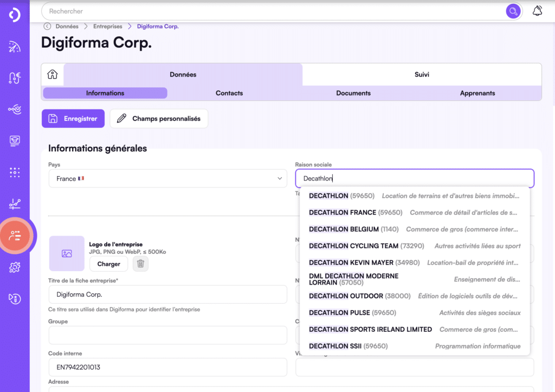Select the Documents sub-tab
555x392 pixels.
coord(353,93)
